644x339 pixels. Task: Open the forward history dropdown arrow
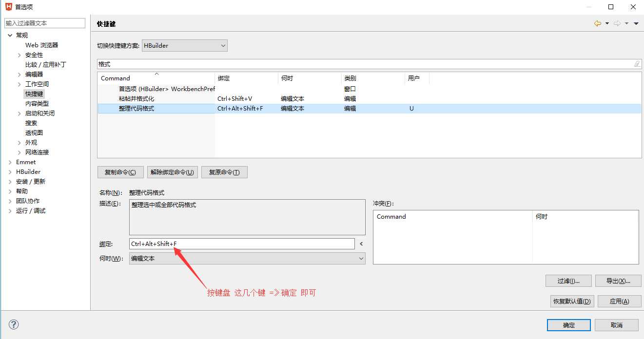click(627, 23)
